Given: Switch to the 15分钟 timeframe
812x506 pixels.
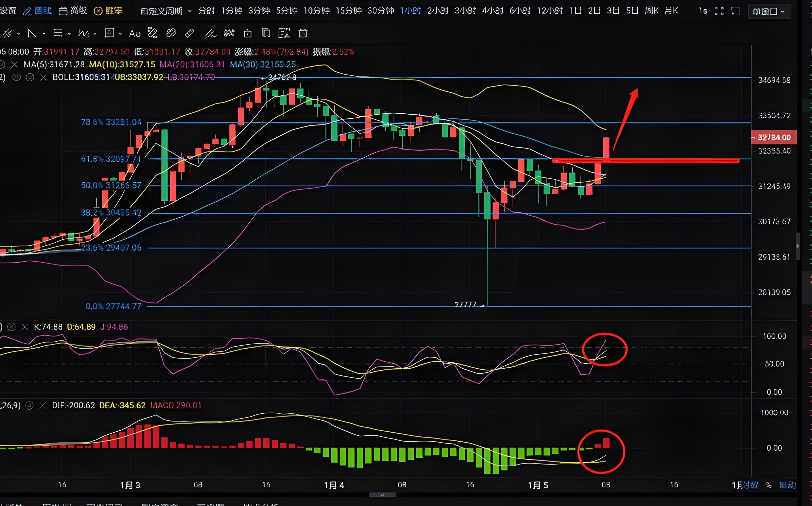Looking at the screenshot, I should (x=349, y=11).
